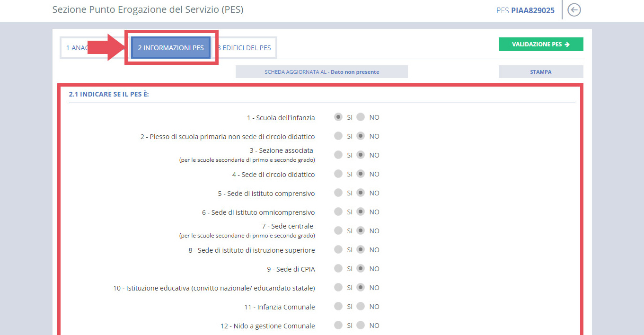The height and width of the screenshot is (335, 644).
Task: Select SI for "Sede di circolo didattico"
Action: [x=339, y=174]
